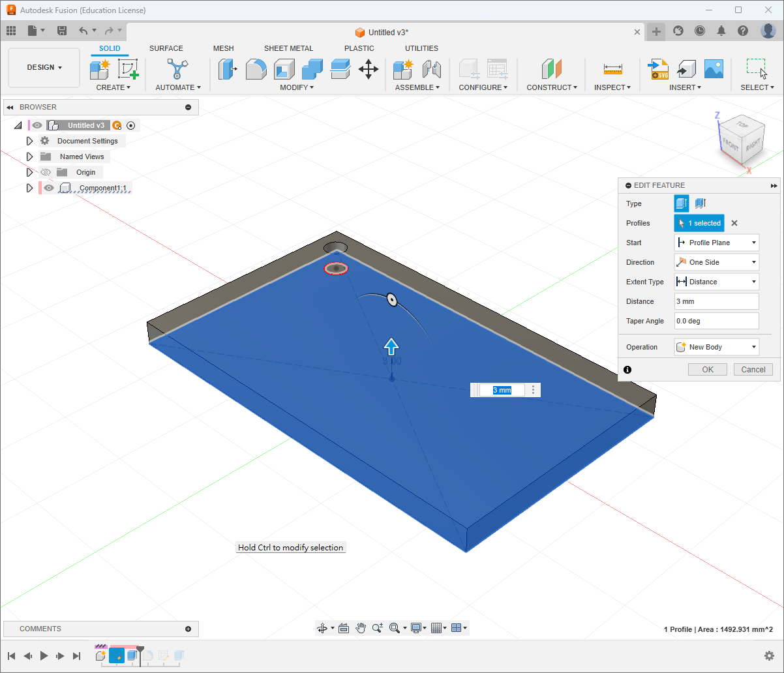Click the Insert SVG icon

pos(657,68)
